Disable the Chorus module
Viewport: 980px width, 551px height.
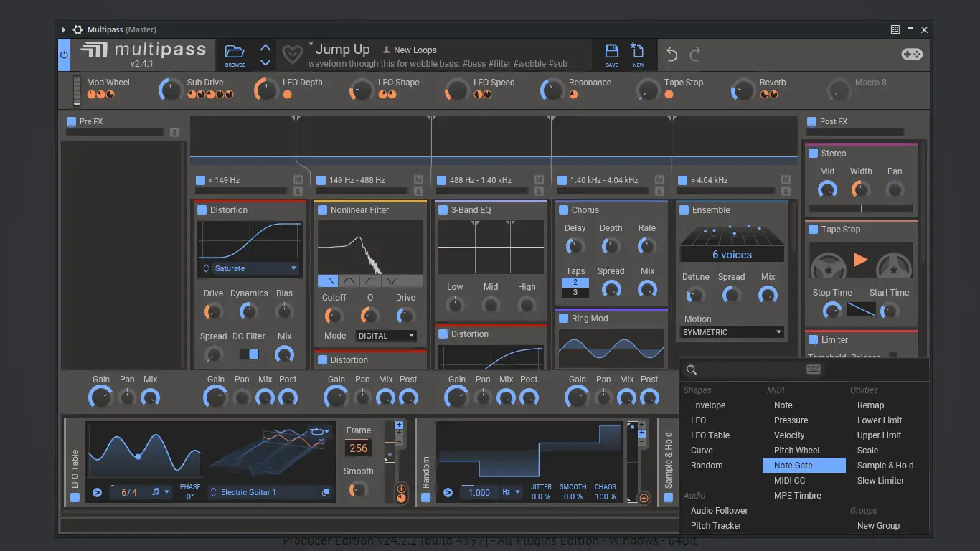click(x=563, y=209)
